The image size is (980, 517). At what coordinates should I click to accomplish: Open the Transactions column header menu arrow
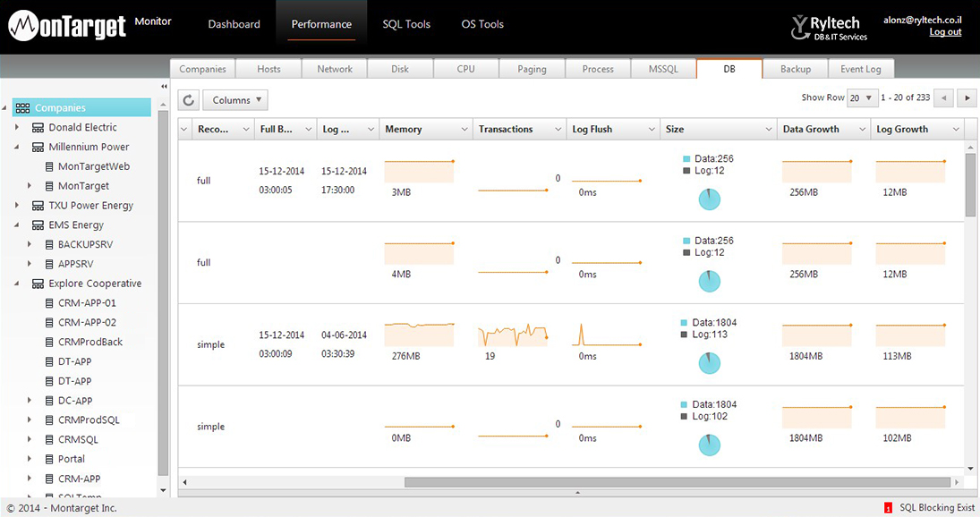[x=558, y=129]
